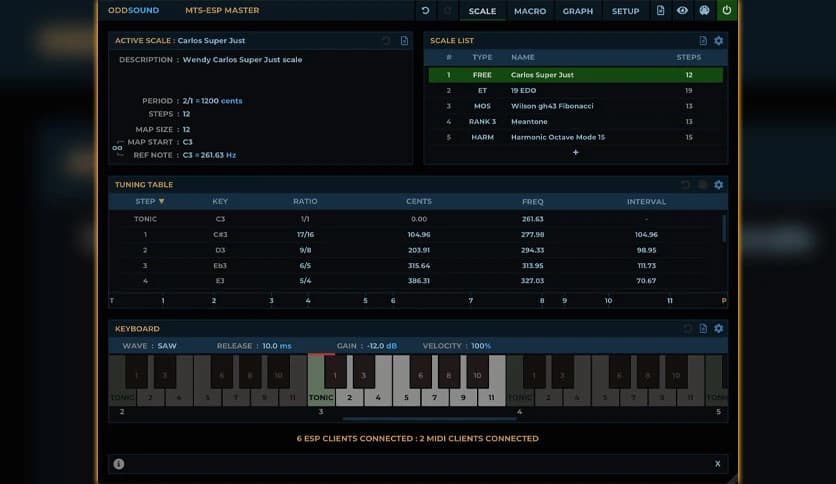
Task: Click the RATIO column header
Action: click(x=305, y=201)
